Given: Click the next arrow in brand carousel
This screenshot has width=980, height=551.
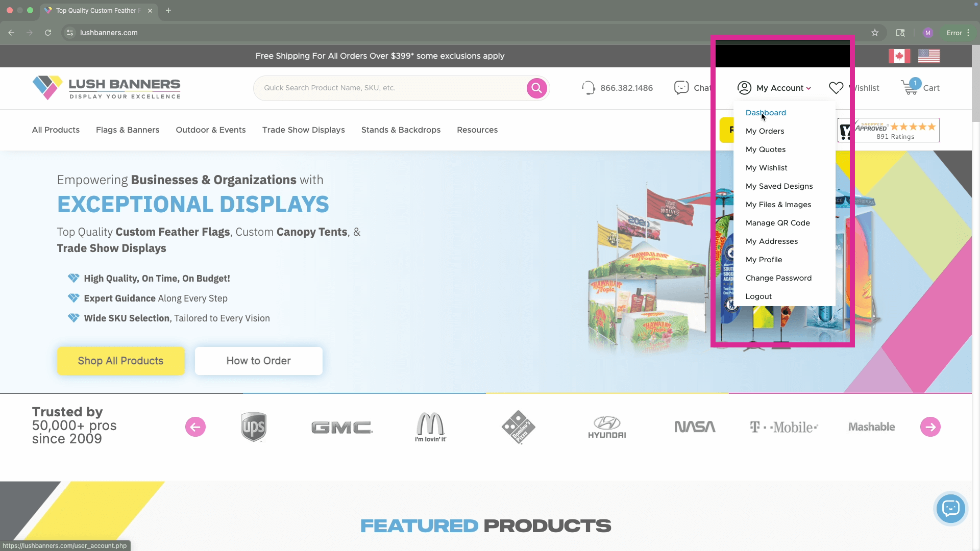Looking at the screenshot, I should (930, 427).
